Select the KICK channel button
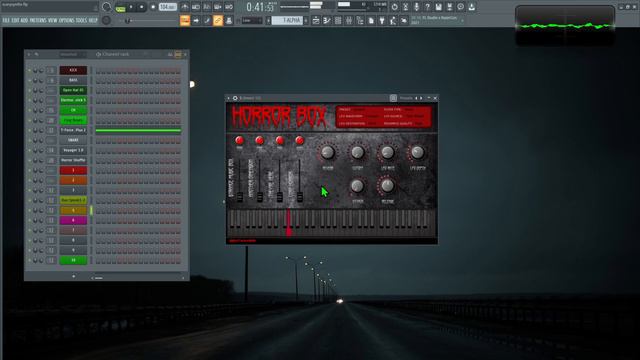The height and width of the screenshot is (360, 640). [73, 70]
